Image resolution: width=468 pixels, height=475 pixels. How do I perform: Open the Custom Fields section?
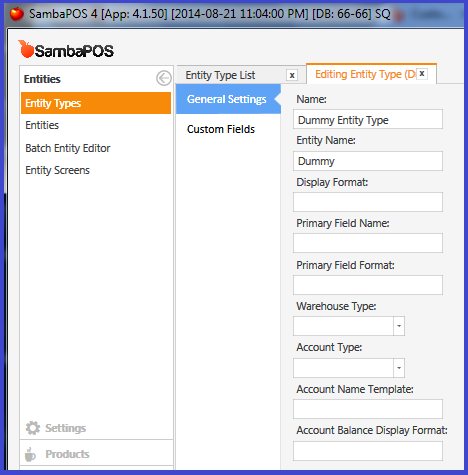221,129
